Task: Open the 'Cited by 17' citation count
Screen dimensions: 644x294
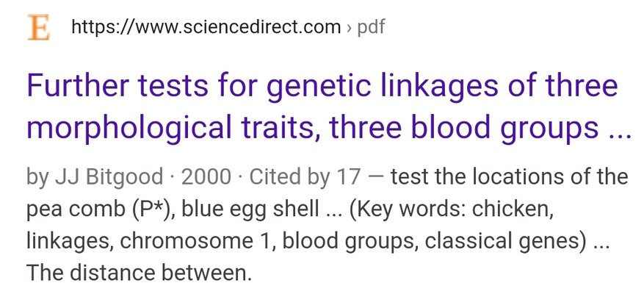Action: 305,177
